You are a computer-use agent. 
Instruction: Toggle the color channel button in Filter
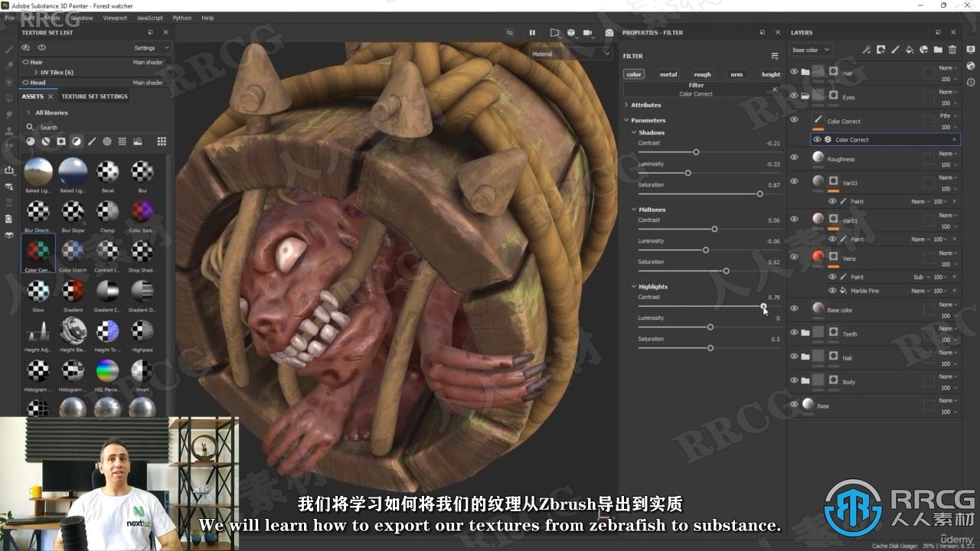pos(634,74)
